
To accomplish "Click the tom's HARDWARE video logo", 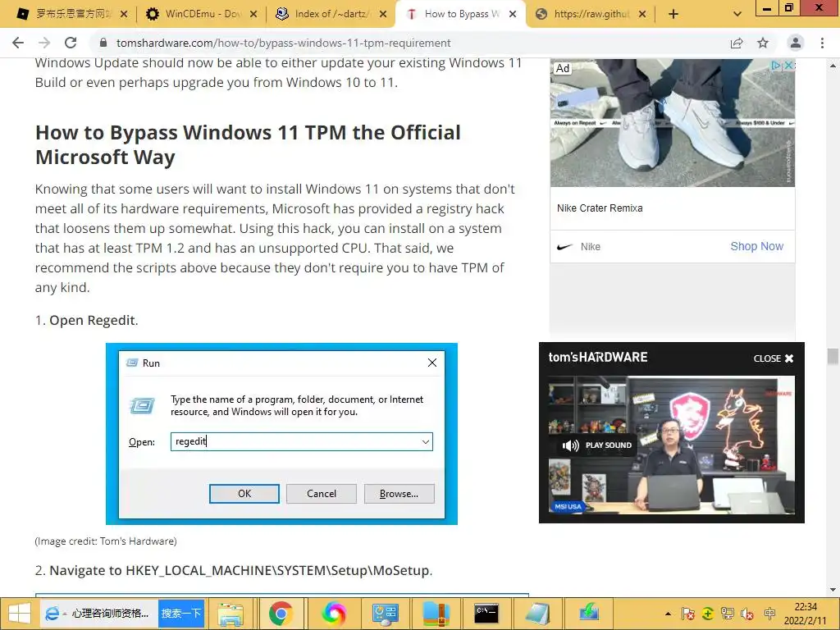I will 598,358.
